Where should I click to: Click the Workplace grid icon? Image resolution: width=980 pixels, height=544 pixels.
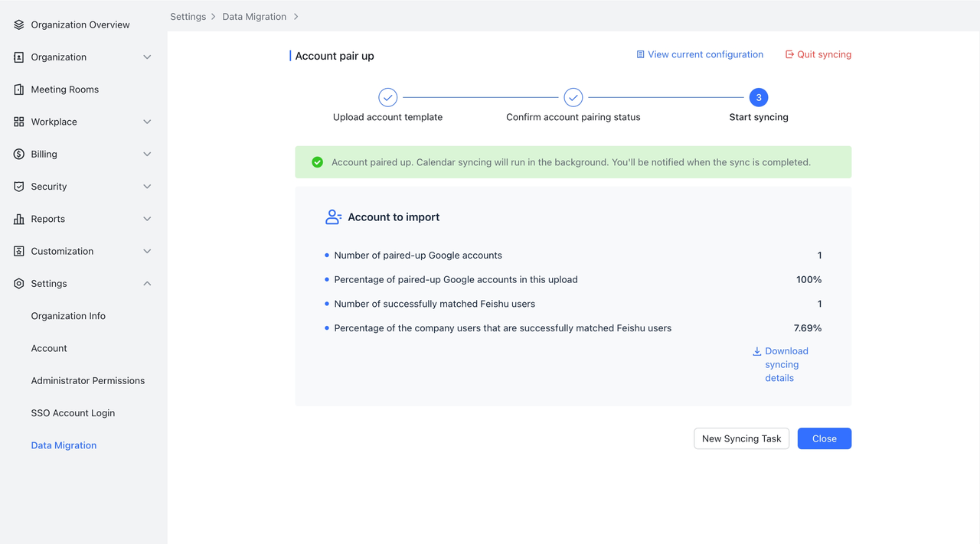(x=19, y=122)
